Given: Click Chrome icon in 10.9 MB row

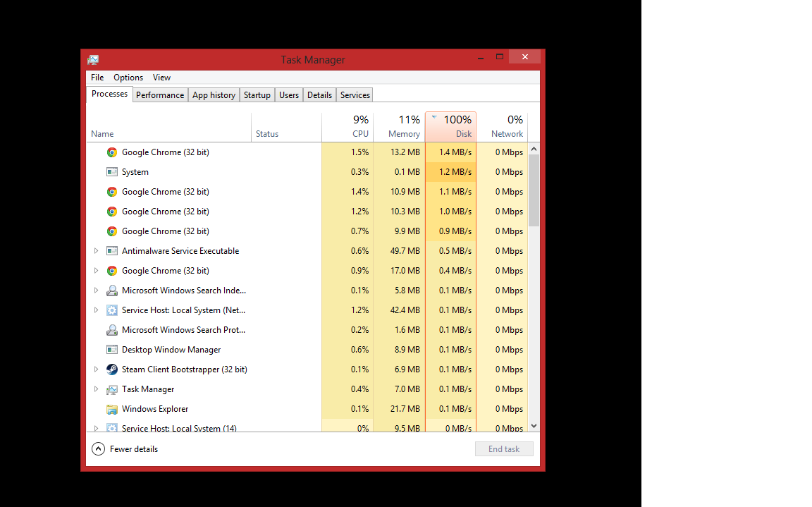Looking at the screenshot, I should pos(112,192).
